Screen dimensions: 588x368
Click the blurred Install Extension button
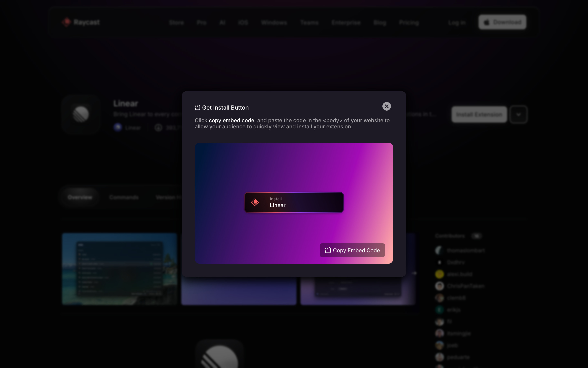click(479, 114)
